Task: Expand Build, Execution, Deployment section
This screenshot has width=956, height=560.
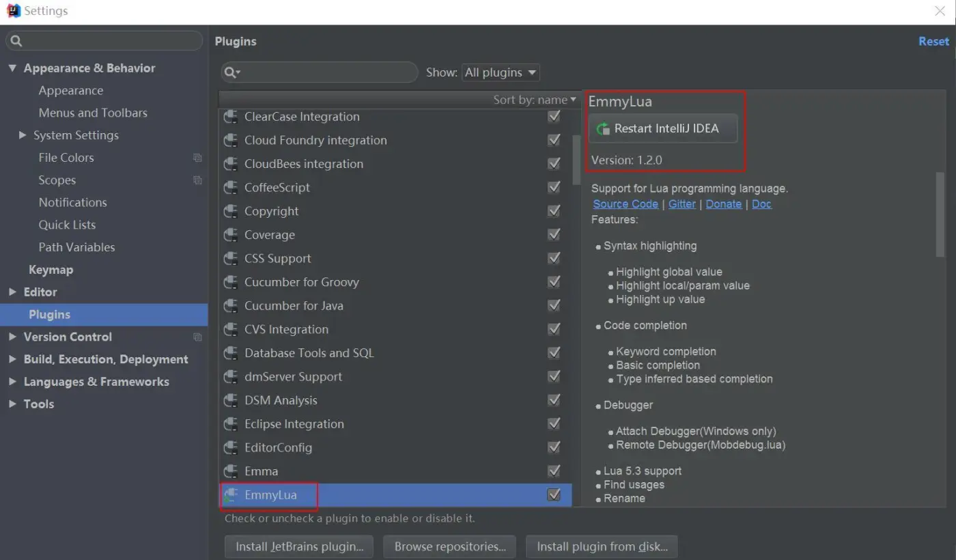Action: click(x=12, y=359)
